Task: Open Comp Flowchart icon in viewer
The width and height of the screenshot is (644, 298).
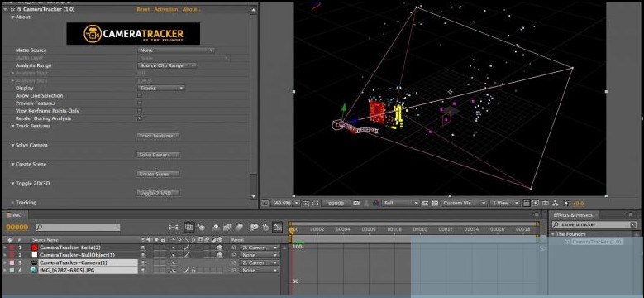Action: coord(555,203)
